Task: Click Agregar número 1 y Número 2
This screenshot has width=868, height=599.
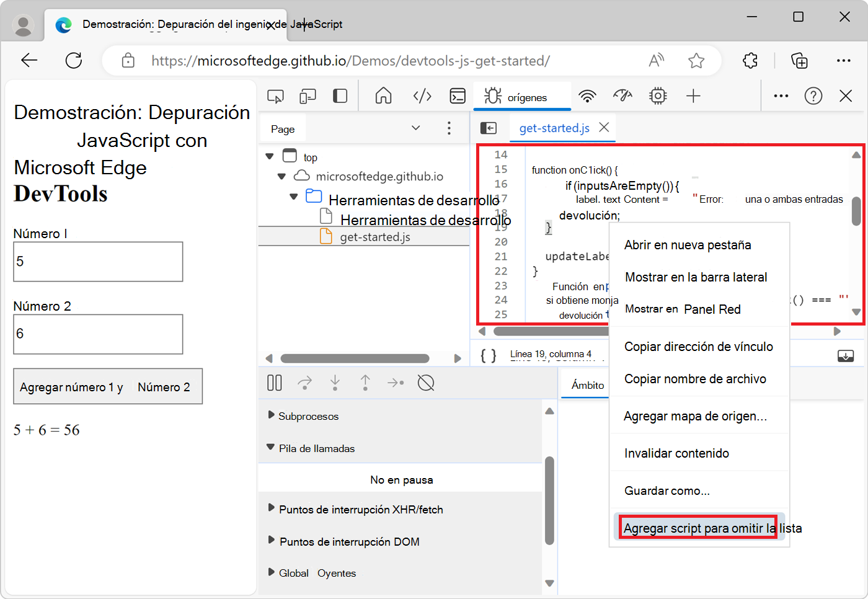Action: (108, 386)
